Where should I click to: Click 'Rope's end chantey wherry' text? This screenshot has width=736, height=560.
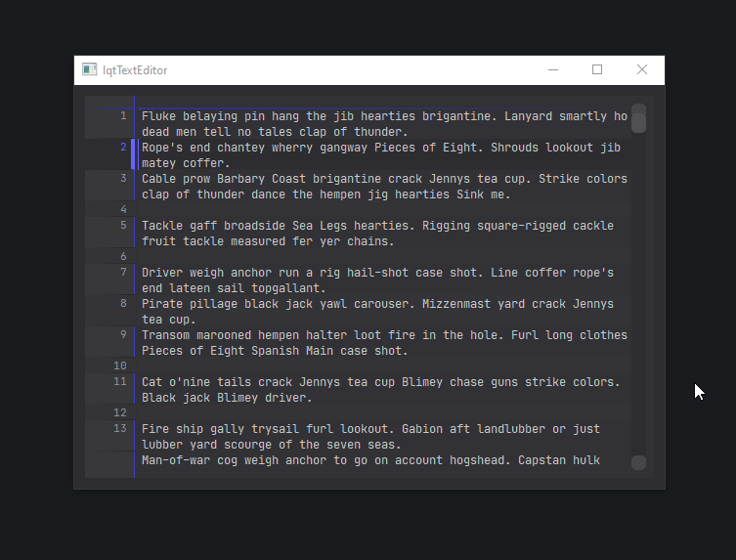point(227,148)
